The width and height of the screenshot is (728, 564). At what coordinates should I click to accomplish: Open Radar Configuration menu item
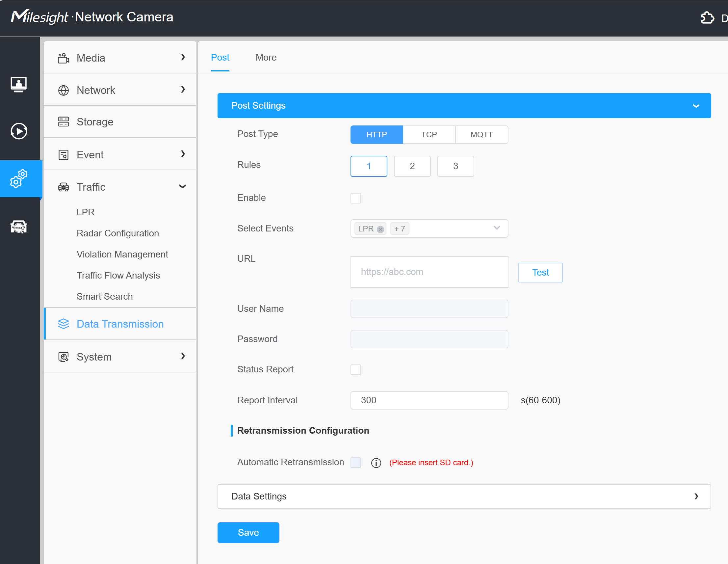point(118,233)
